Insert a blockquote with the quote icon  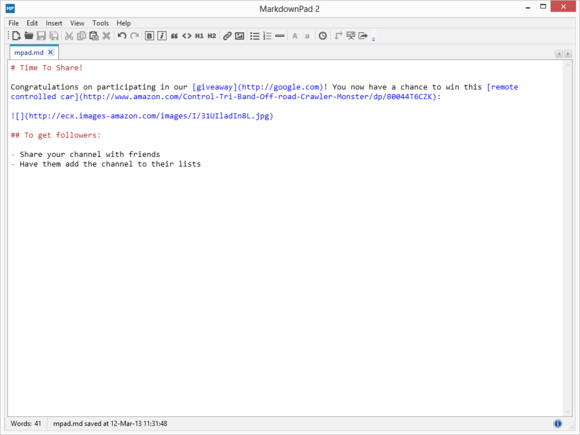(x=174, y=36)
